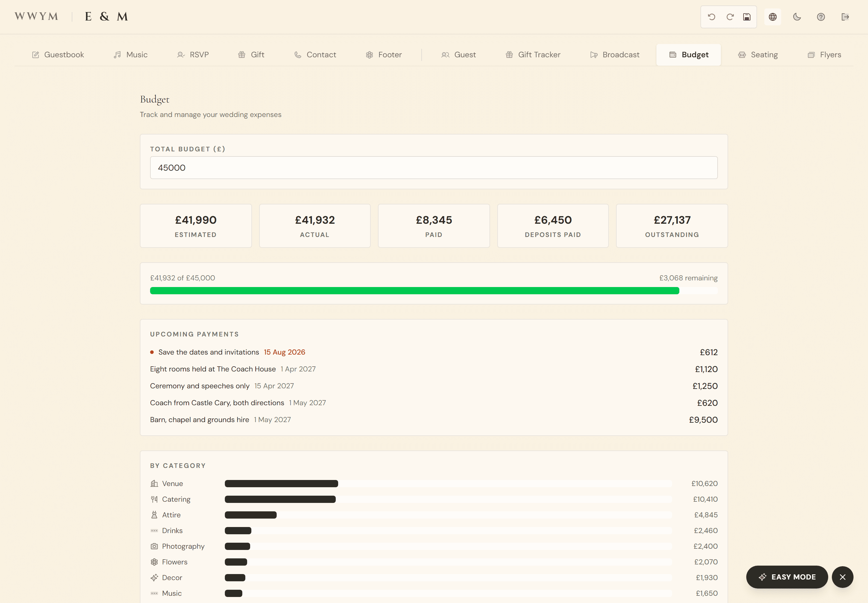Switch to the Guest tab
Screen dimensions: 868x603
(458, 55)
